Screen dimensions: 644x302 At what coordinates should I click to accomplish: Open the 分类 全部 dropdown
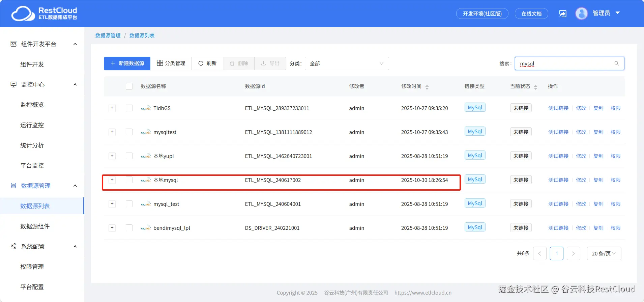pyautogui.click(x=347, y=63)
